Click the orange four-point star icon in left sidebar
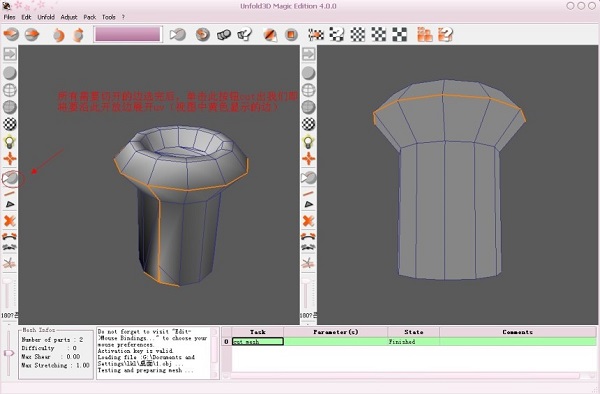The width and height of the screenshot is (600, 394). click(10, 159)
